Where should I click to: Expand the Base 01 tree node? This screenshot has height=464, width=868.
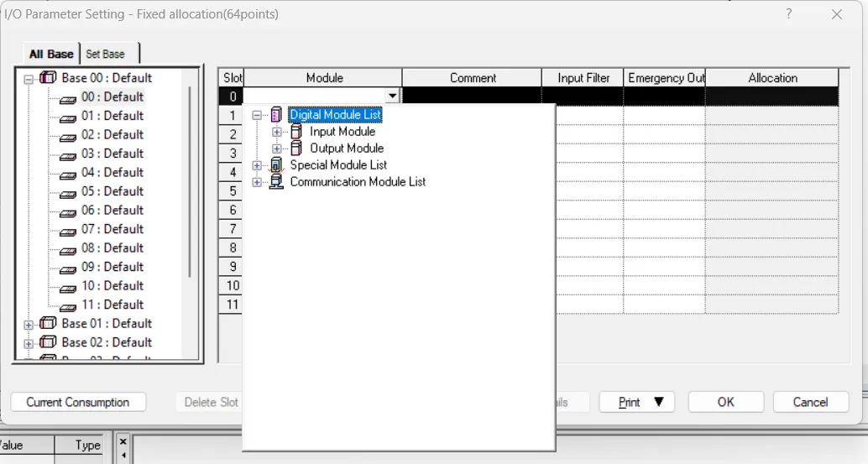(x=29, y=326)
